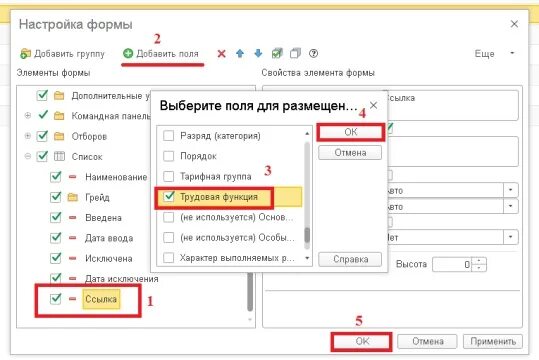Click the Добавить группу folder icon
This screenshot has height=360, width=539.
coord(25,54)
